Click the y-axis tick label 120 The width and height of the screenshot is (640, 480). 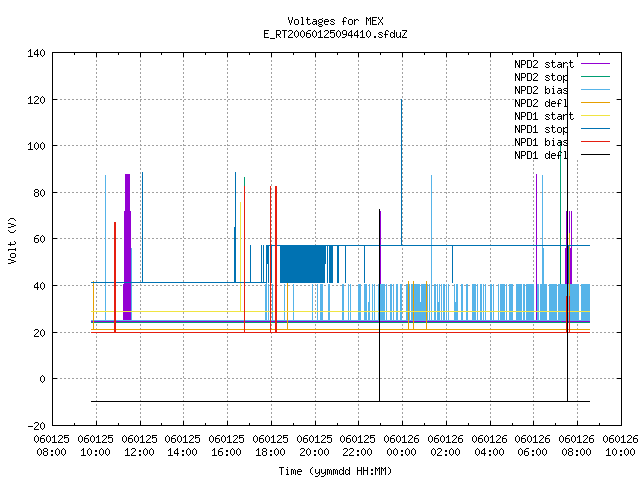point(36,100)
